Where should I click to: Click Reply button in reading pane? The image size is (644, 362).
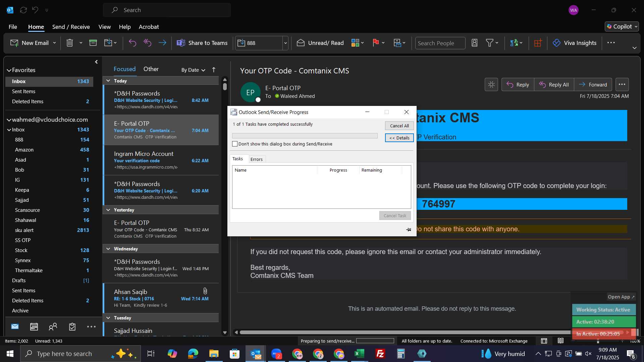pyautogui.click(x=518, y=84)
